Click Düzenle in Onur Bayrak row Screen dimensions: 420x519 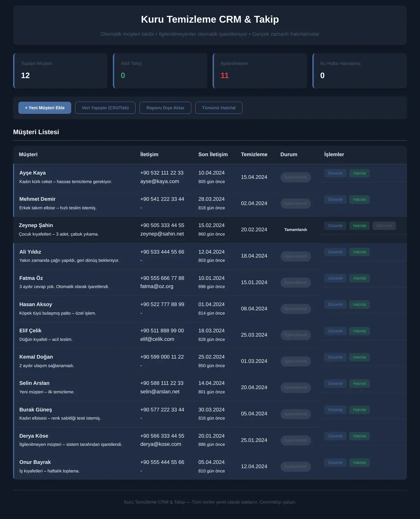(x=335, y=463)
